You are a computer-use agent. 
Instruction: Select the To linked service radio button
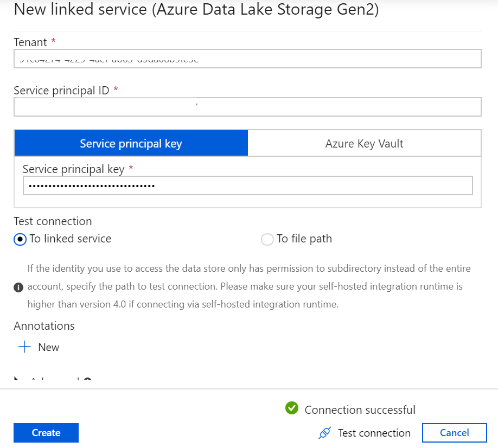pos(20,239)
